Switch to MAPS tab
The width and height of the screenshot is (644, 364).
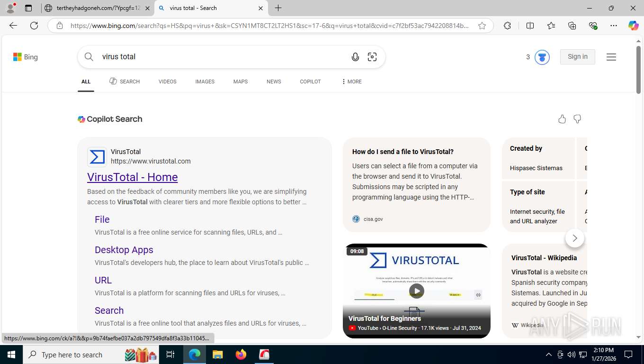[x=241, y=82]
